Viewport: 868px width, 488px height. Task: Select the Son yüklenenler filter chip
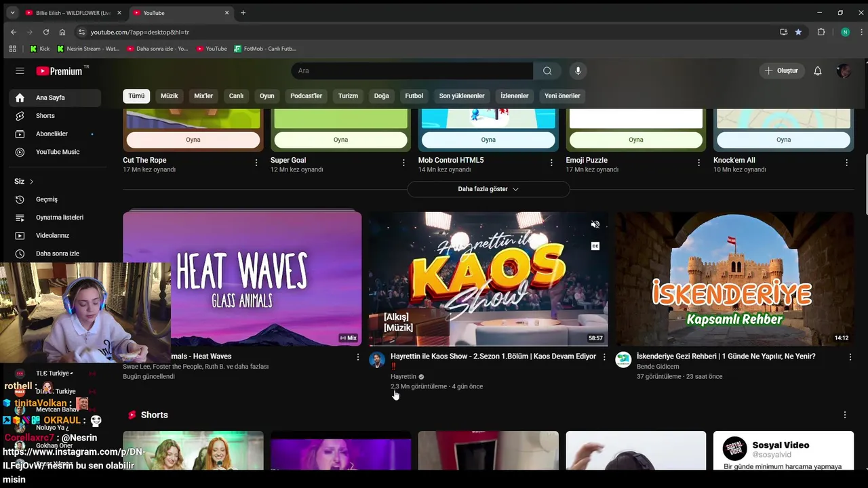pos(462,96)
